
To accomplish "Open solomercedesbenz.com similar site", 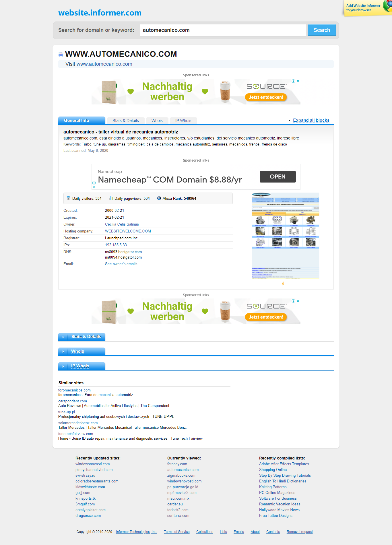I will pyautogui.click(x=78, y=423).
